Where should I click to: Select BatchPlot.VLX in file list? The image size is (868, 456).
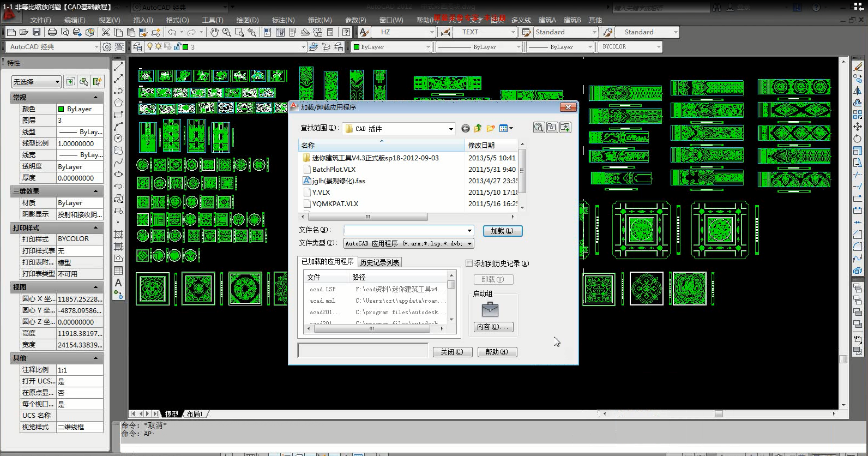coord(334,169)
